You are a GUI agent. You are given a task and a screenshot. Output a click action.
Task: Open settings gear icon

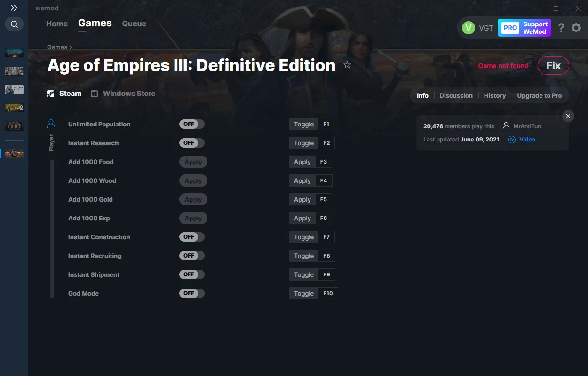(x=576, y=28)
